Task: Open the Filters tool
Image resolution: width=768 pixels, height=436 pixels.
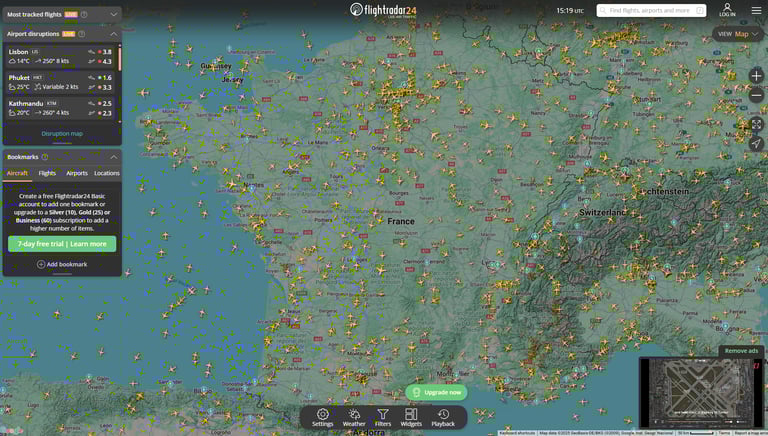Action: (383, 417)
